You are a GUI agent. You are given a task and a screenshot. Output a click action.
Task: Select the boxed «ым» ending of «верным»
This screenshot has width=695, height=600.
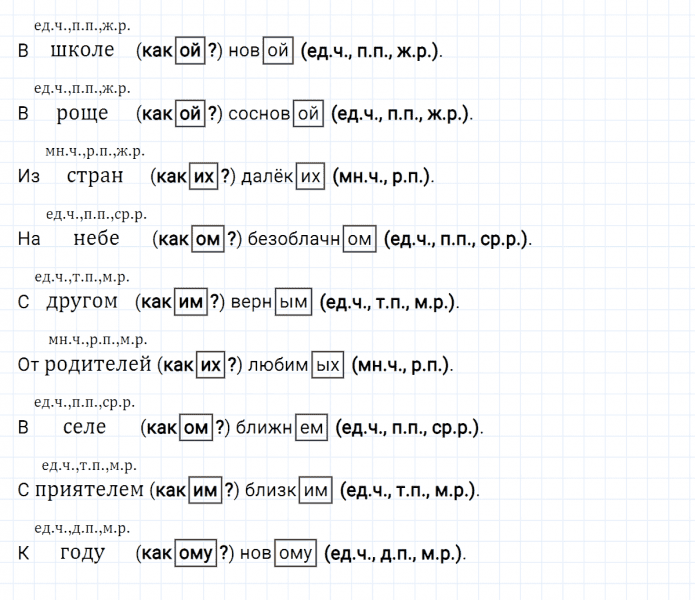[294, 302]
